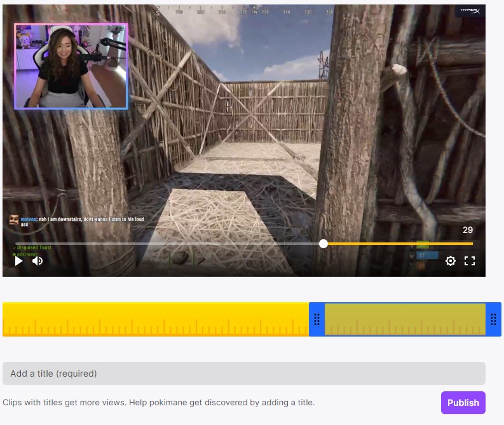Open video settings gear
Viewport: 504px width, 425px height.
point(451,261)
